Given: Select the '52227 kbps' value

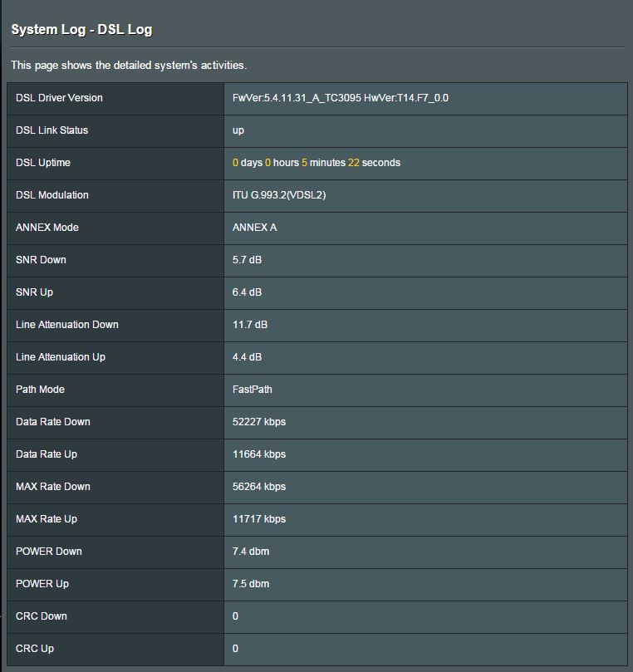Looking at the screenshot, I should click(x=259, y=422).
